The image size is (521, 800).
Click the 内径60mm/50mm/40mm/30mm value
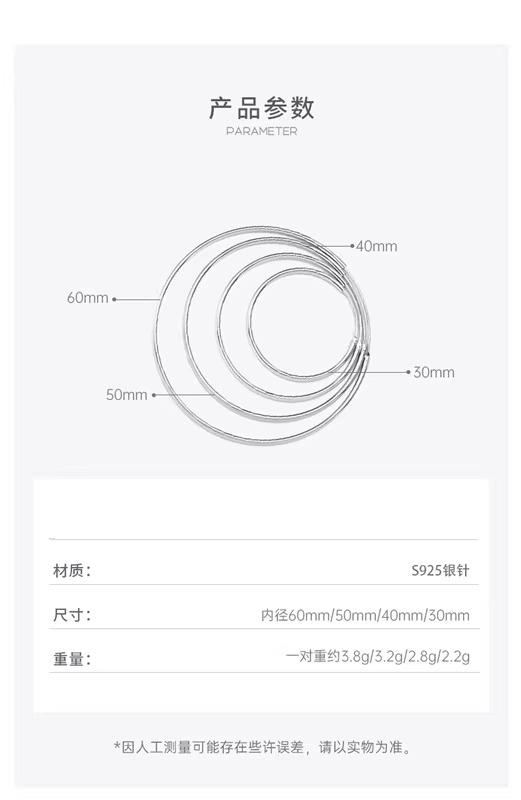[365, 615]
